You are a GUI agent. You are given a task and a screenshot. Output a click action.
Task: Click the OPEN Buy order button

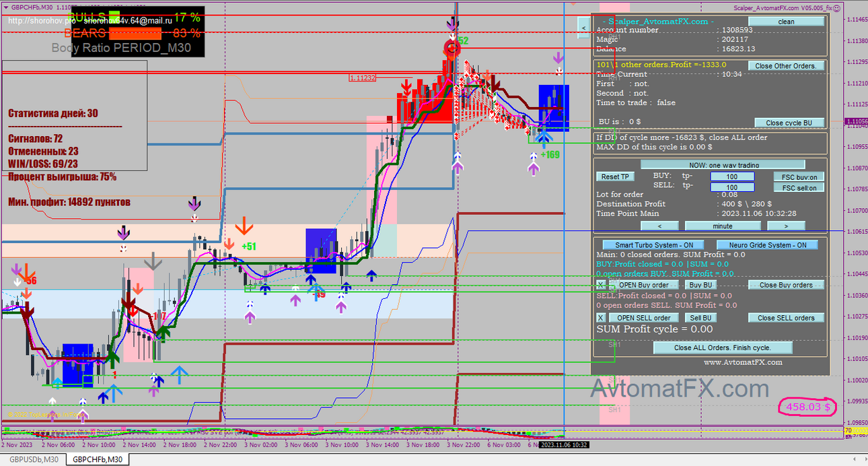[x=644, y=285]
